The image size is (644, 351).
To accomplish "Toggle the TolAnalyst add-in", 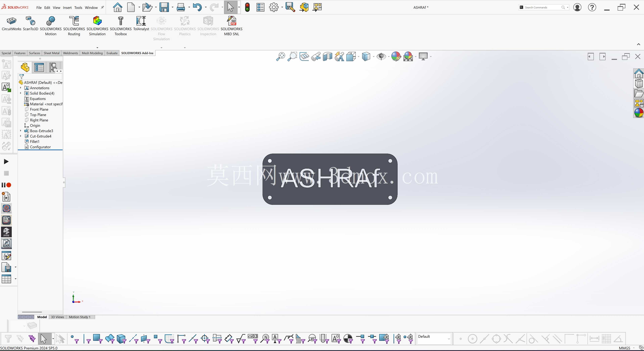I will [141, 24].
